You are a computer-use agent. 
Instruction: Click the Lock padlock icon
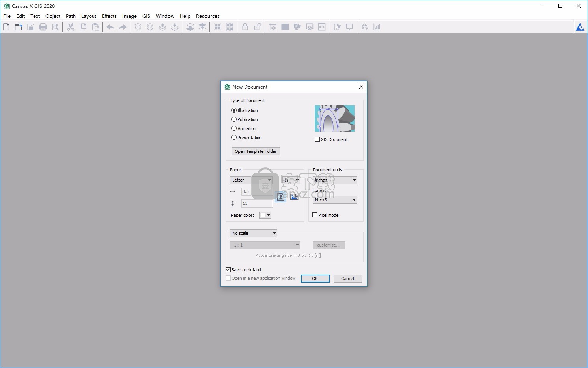245,27
